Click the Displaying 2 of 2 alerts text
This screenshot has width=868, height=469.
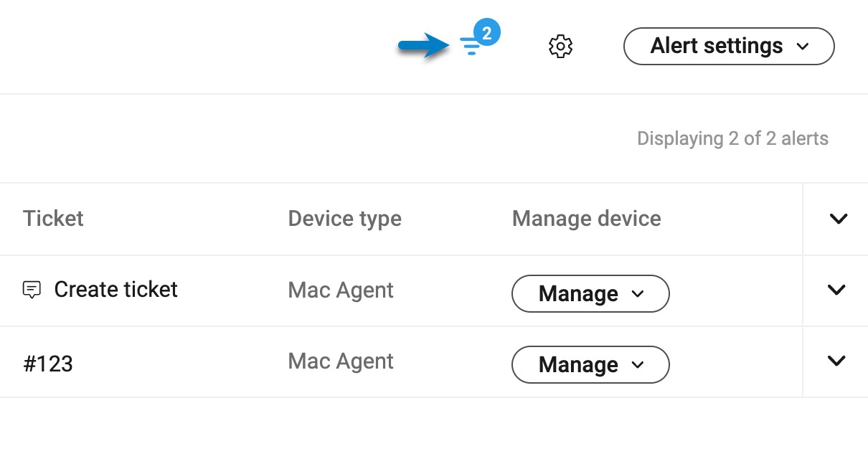pyautogui.click(x=732, y=138)
